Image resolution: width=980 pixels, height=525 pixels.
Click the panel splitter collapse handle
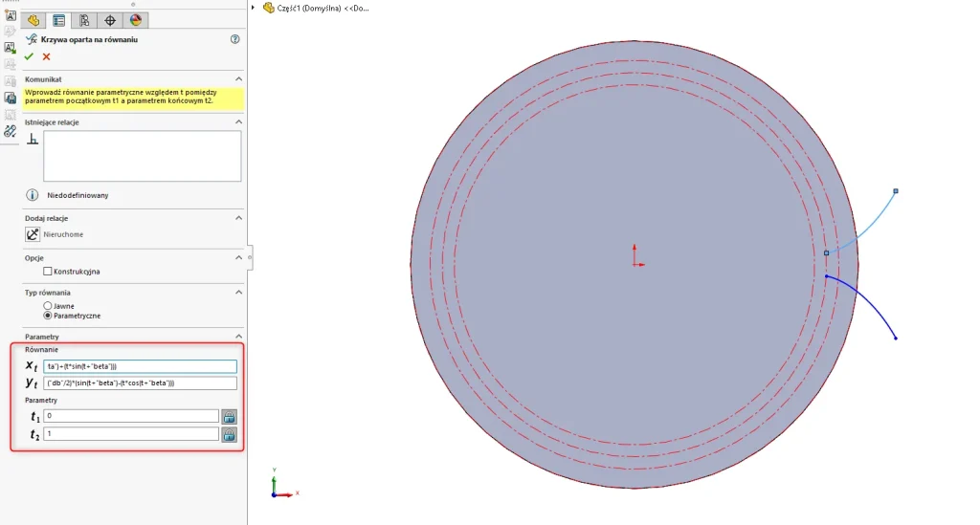pyautogui.click(x=250, y=257)
